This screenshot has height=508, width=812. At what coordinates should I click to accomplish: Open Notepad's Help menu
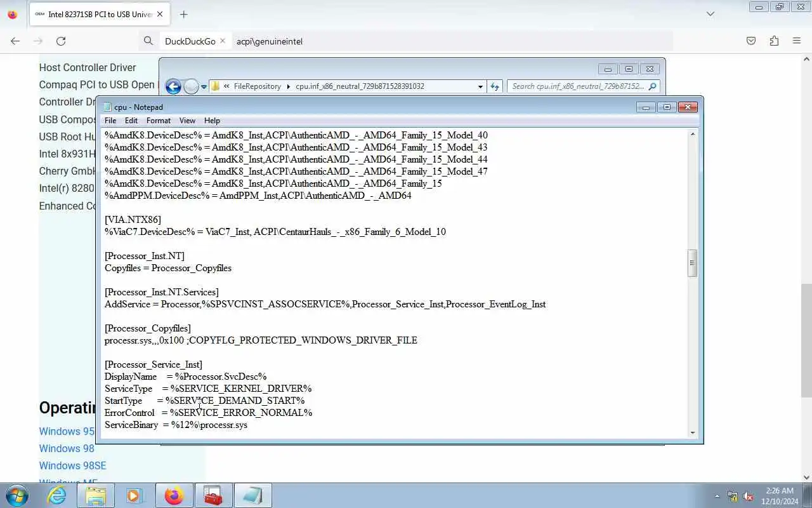(x=212, y=121)
